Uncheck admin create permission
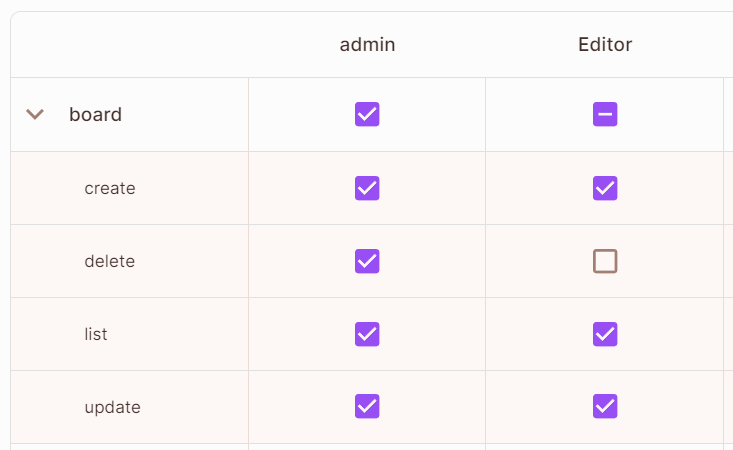Viewport: 733px width, 450px height. (x=367, y=188)
